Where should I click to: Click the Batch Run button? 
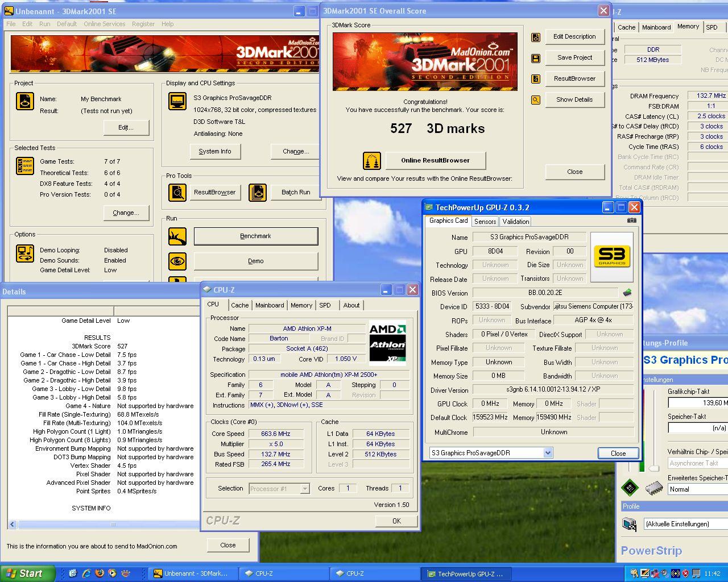coord(296,193)
